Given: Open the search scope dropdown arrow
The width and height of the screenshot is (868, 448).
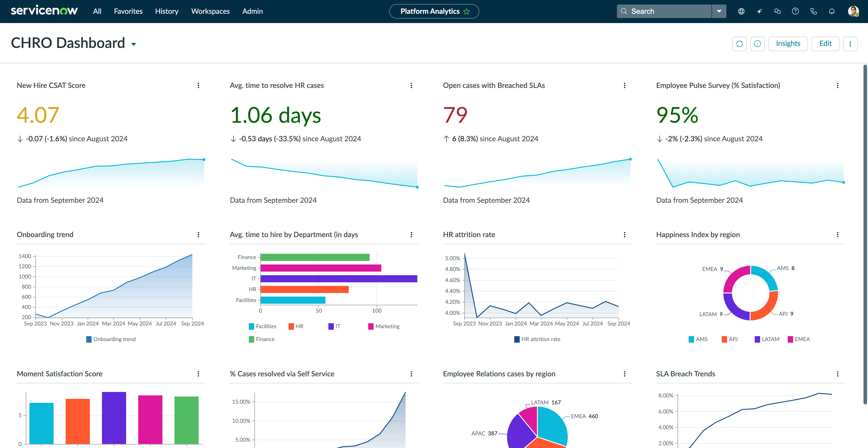Looking at the screenshot, I should [x=719, y=12].
